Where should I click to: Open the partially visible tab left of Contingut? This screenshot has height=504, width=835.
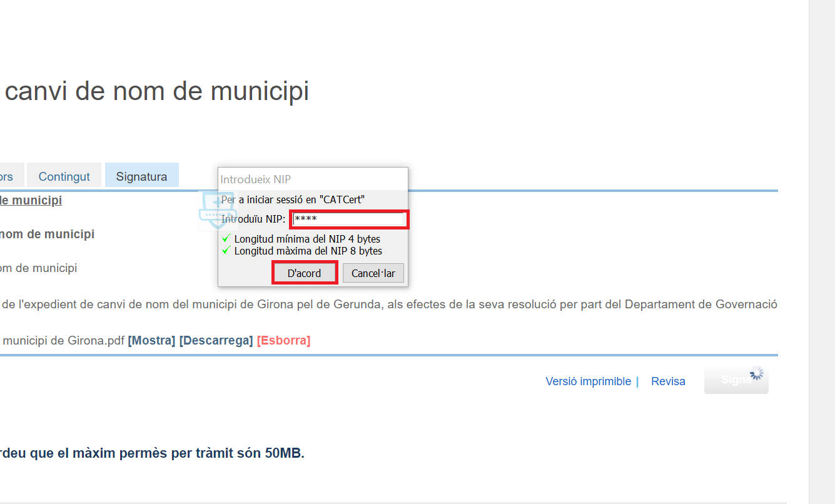[x=9, y=176]
